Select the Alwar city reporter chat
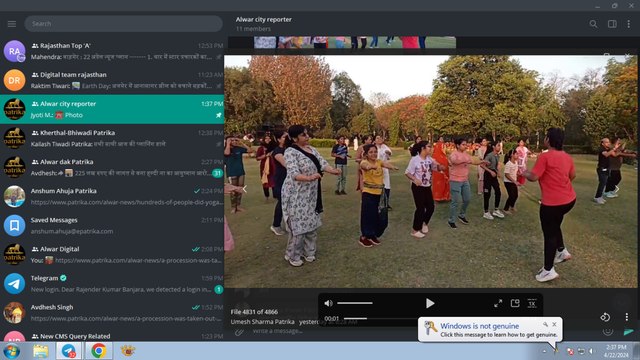Viewport: 640px width, 360px height. (112, 109)
